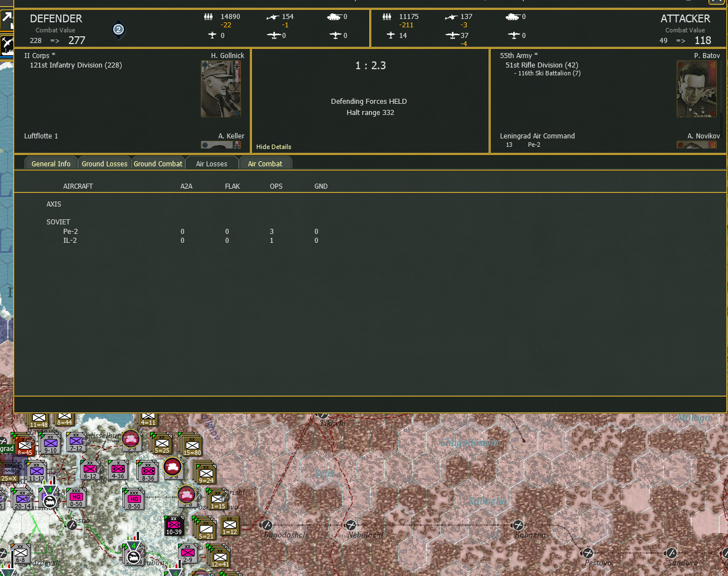This screenshot has width=728, height=576.
Task: Select the Soviet 1=12 unit counter
Action: point(230,525)
